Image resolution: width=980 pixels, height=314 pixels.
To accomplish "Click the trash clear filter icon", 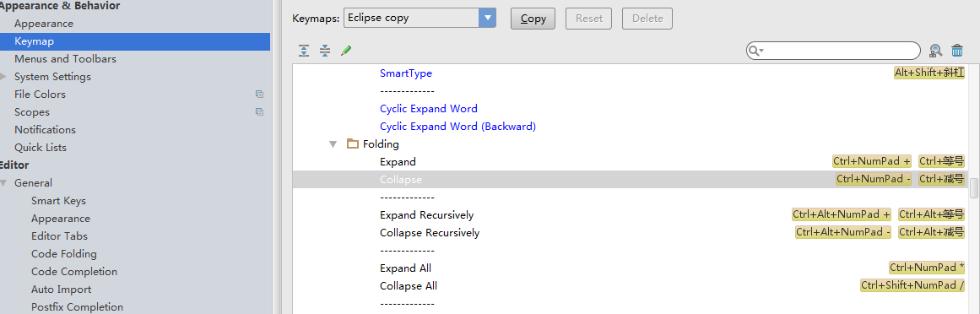I will (x=957, y=51).
